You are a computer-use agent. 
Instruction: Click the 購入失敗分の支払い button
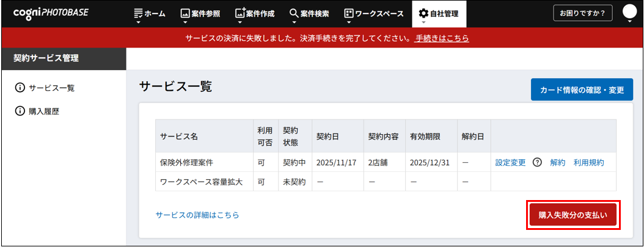tap(573, 215)
